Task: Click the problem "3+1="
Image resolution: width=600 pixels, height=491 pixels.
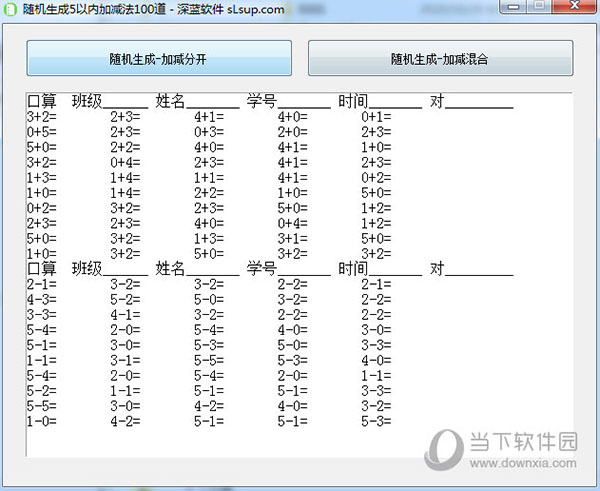Action: tap(292, 238)
